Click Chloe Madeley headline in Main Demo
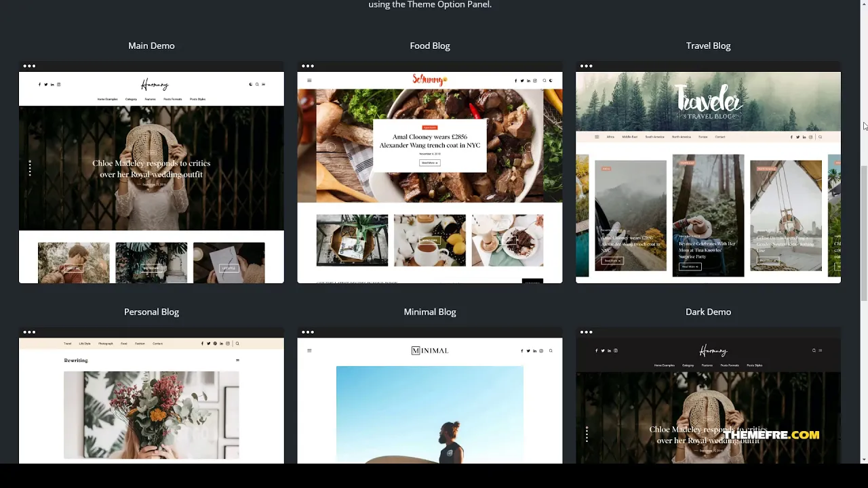 (151, 169)
